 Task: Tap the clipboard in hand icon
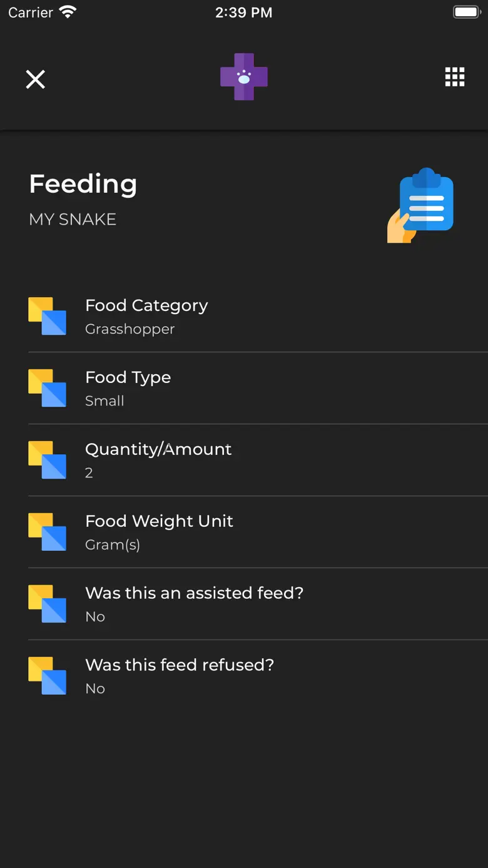pyautogui.click(x=420, y=205)
